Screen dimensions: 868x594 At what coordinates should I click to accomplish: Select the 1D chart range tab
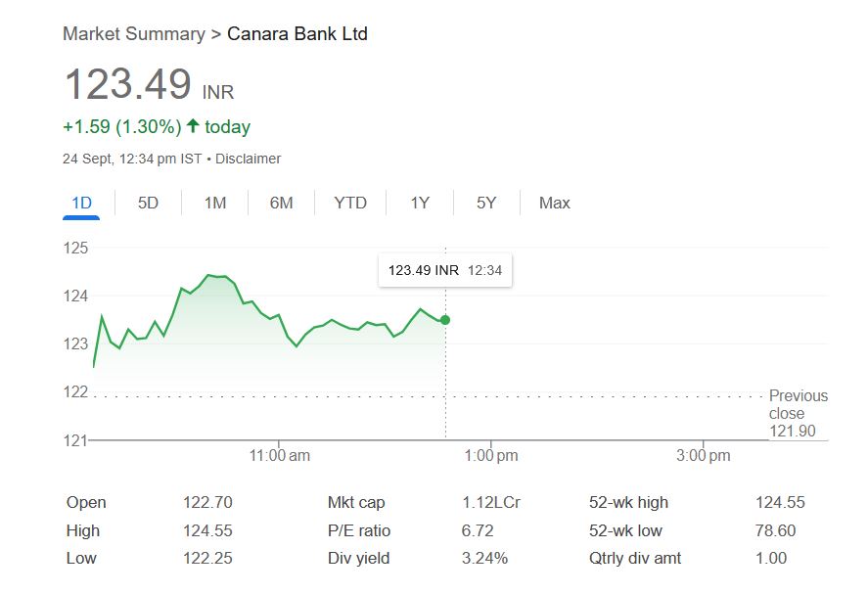81,204
